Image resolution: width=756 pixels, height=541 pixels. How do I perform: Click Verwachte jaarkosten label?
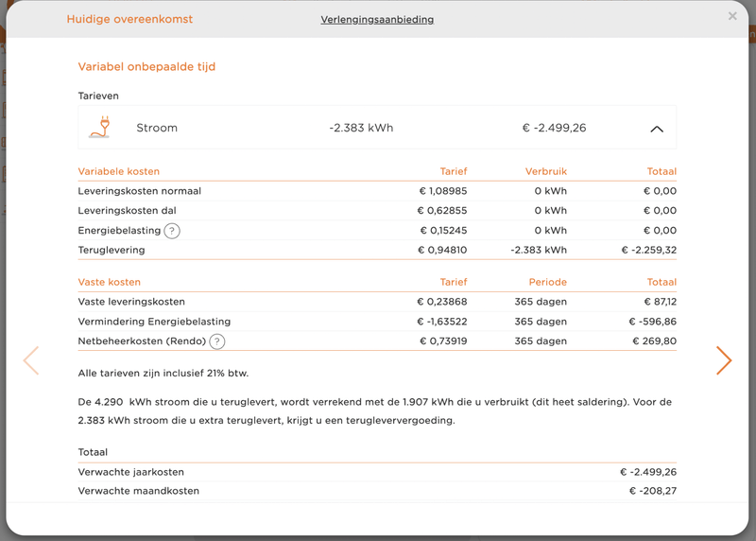[130, 472]
